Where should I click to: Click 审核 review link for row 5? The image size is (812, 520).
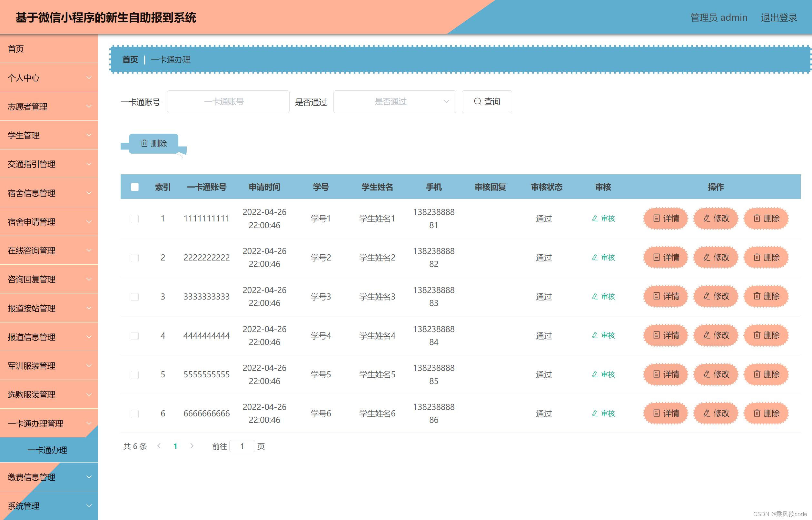604,374
